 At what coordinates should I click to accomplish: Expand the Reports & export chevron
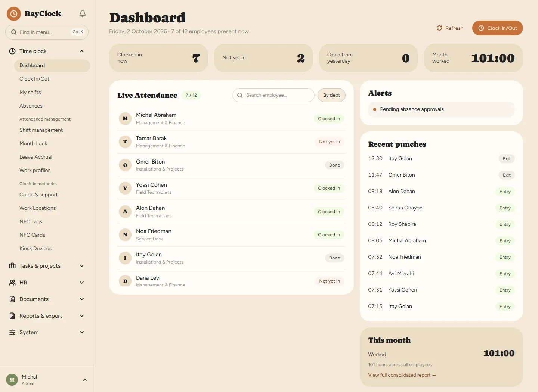pyautogui.click(x=82, y=316)
